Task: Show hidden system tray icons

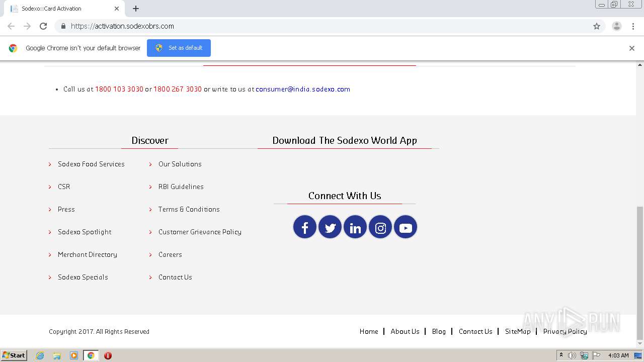Action: pos(561,355)
